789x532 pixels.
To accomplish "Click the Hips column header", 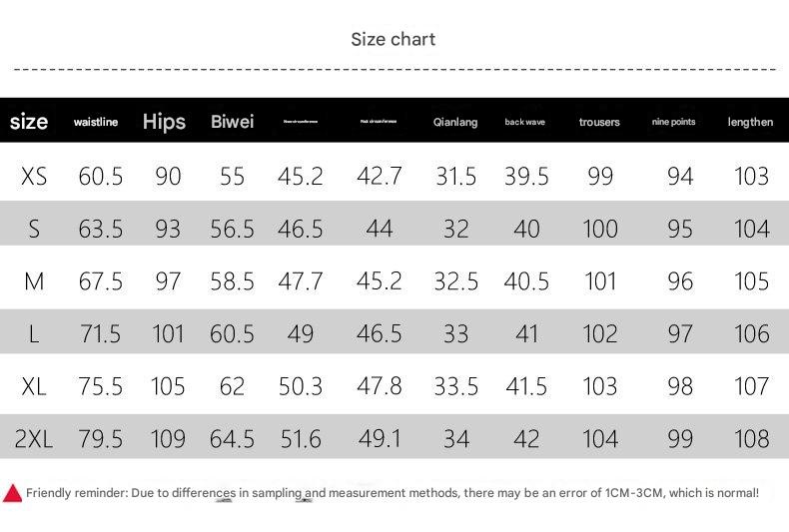I will pos(164,122).
